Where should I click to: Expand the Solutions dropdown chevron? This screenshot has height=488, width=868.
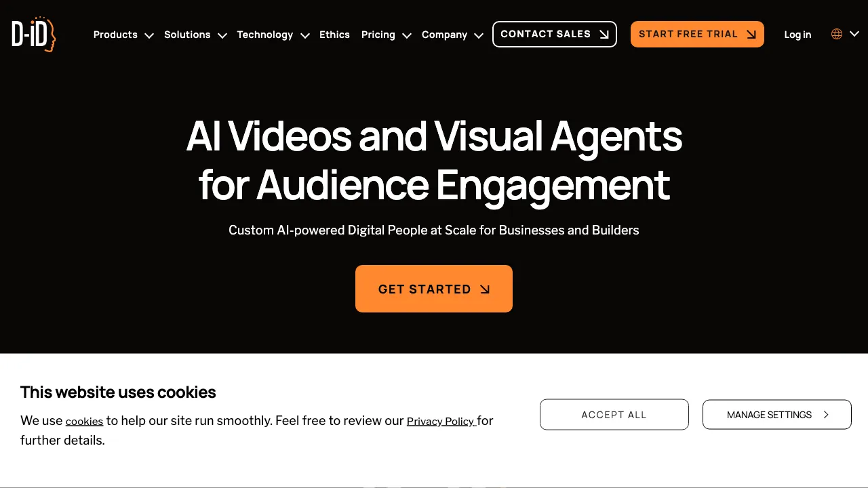(x=222, y=35)
